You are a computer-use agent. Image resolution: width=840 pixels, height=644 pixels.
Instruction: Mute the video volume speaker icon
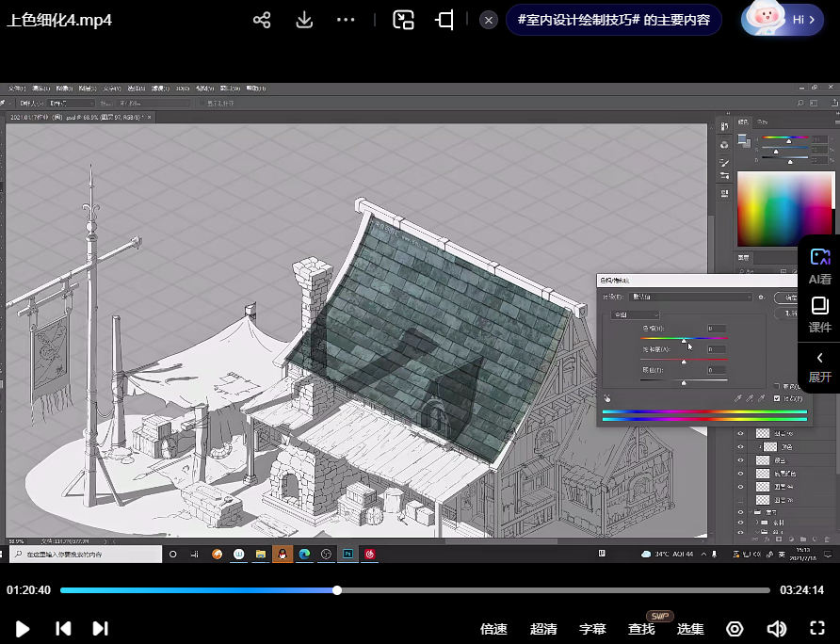click(776, 629)
